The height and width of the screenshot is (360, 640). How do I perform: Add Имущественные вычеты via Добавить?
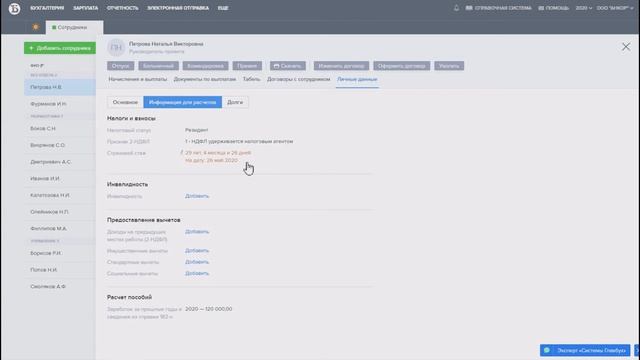tap(197, 250)
